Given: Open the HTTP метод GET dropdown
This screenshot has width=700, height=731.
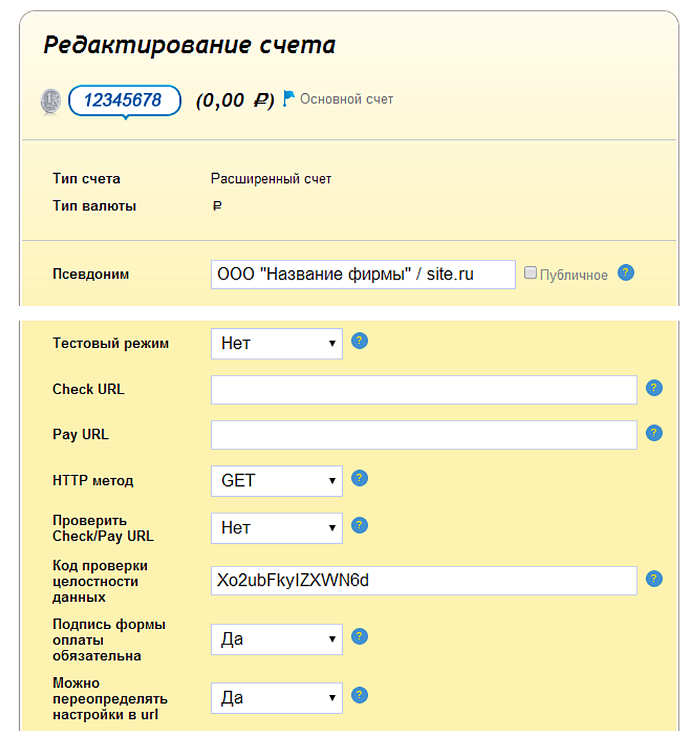Looking at the screenshot, I should pyautogui.click(x=277, y=481).
